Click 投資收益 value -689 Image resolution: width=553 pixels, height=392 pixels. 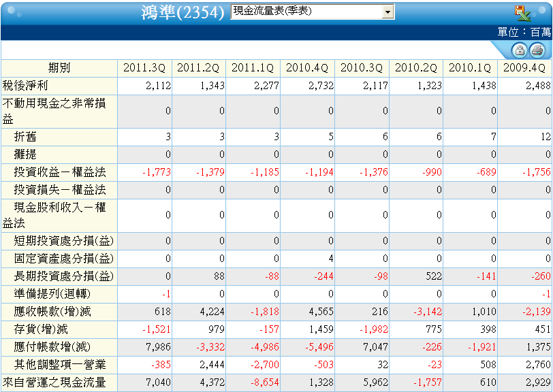tap(486, 172)
